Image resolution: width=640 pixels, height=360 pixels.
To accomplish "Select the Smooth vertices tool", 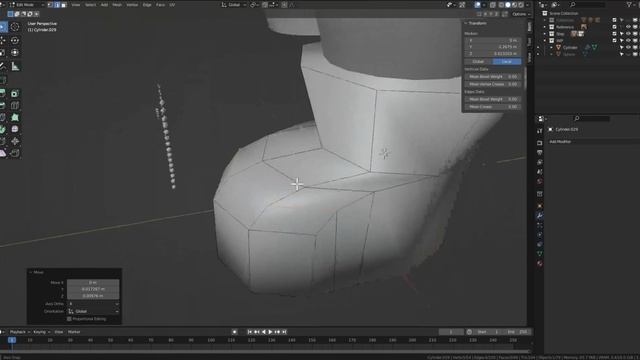I will [15, 129].
